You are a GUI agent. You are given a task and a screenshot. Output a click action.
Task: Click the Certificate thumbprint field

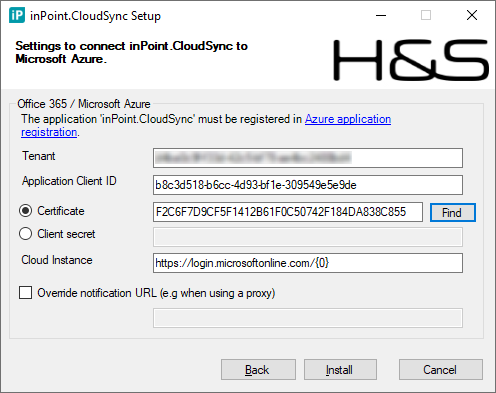click(x=288, y=212)
